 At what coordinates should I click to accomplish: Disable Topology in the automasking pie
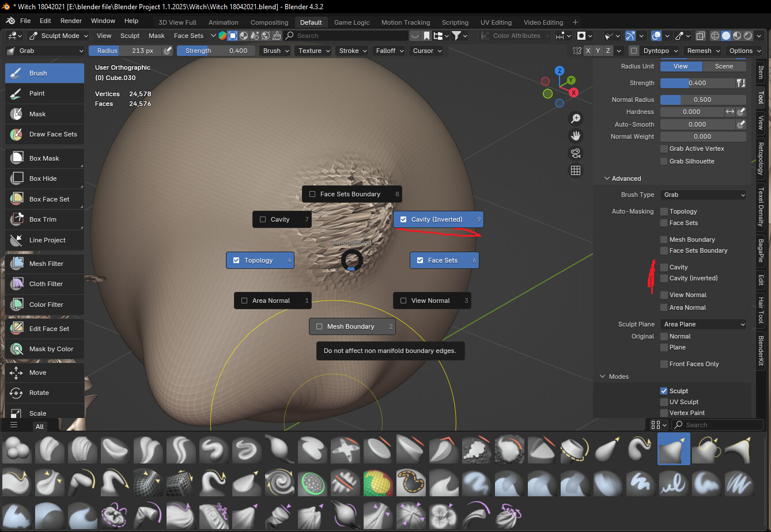point(260,260)
